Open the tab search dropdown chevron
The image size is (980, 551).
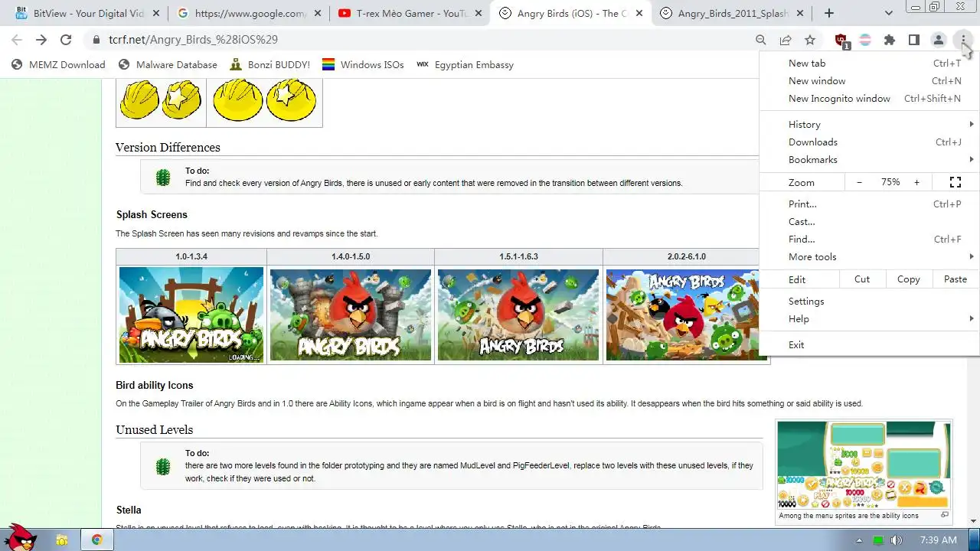click(889, 13)
